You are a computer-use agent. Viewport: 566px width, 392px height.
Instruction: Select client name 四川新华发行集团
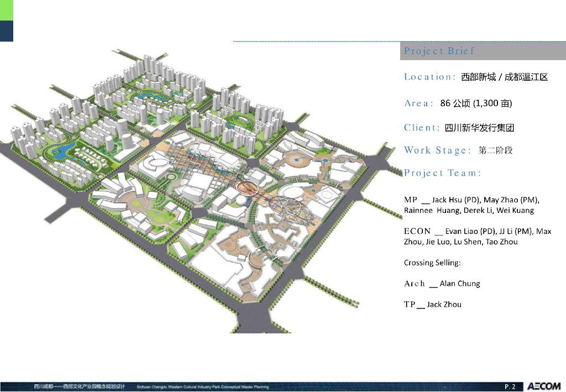coord(479,128)
